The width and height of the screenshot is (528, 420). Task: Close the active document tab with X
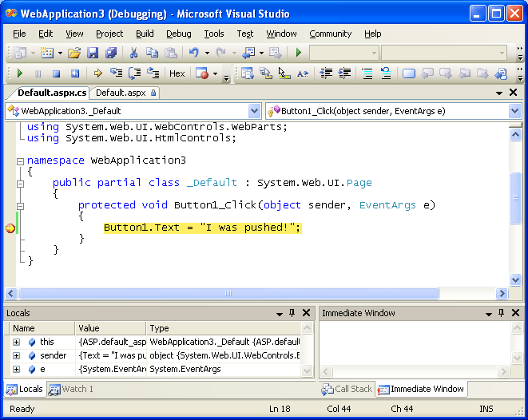click(x=513, y=93)
